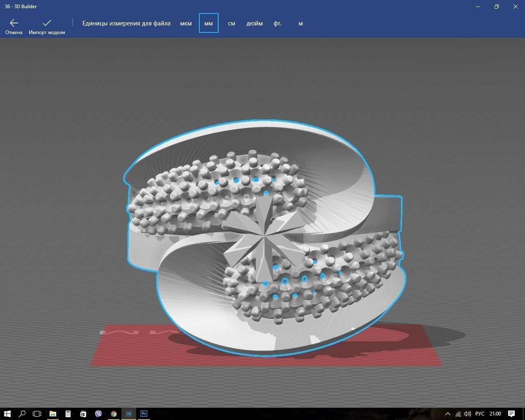Open File Explorer from taskbar
Screen dimensions: 525x420
53,413
